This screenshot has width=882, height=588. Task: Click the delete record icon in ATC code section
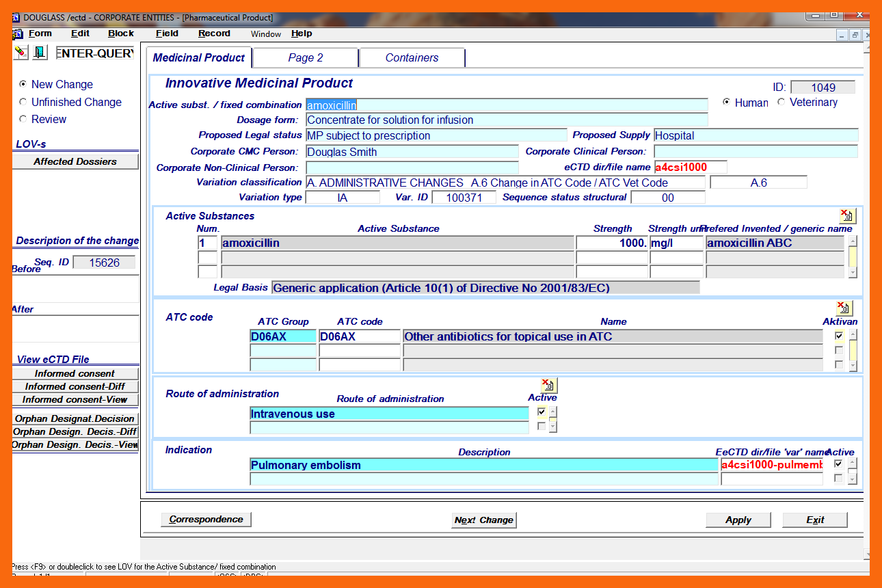click(x=844, y=308)
